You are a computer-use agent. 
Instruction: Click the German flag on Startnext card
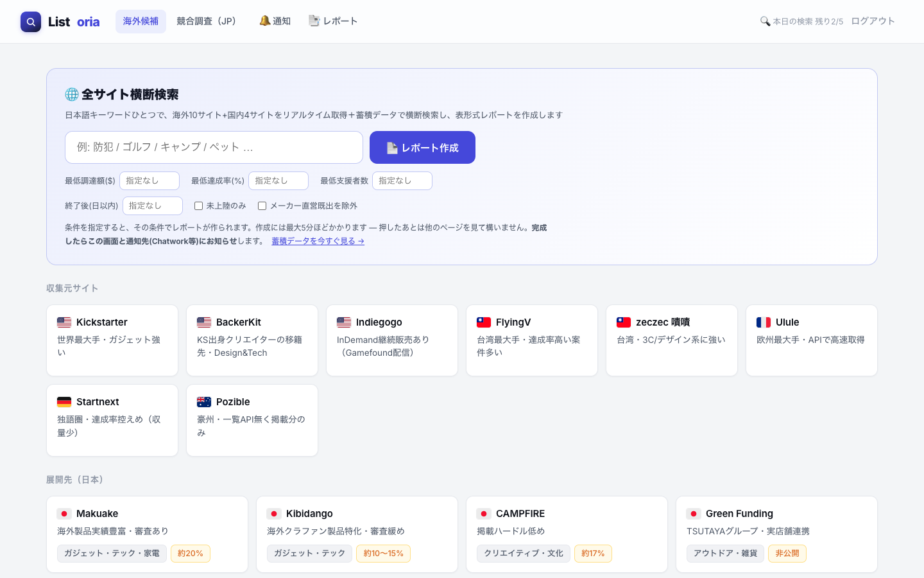tap(64, 402)
